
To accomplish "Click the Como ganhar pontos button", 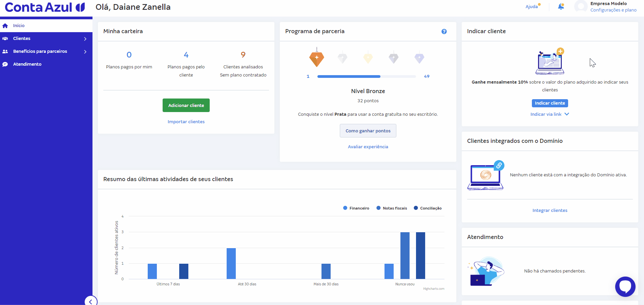I will (368, 131).
